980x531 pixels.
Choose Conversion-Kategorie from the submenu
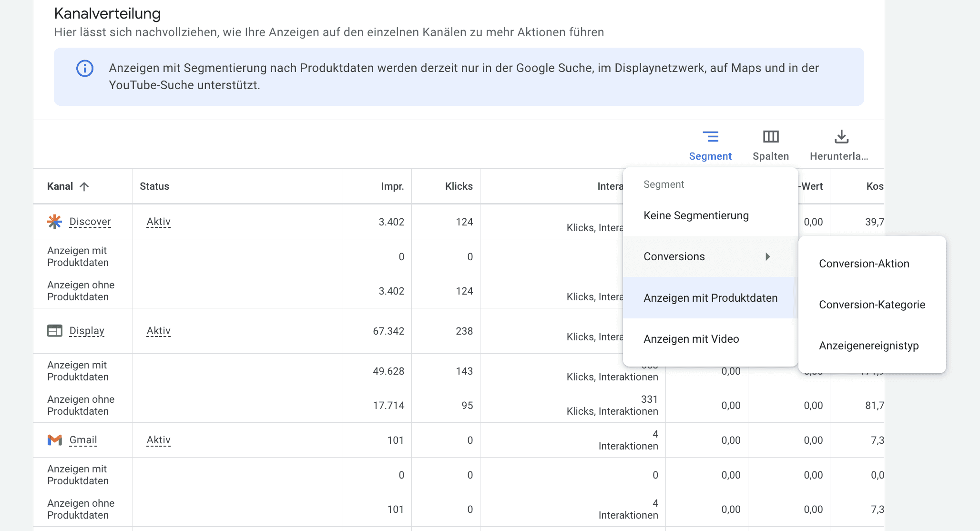point(872,304)
